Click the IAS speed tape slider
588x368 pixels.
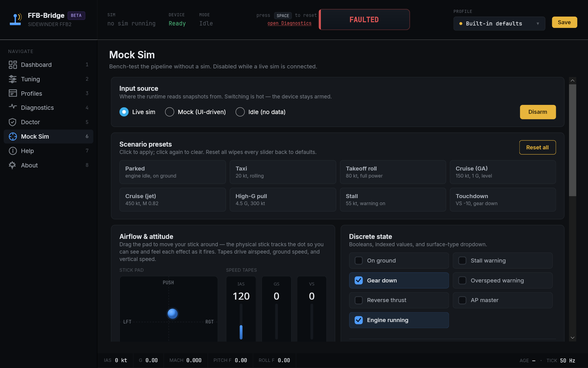pos(241,321)
